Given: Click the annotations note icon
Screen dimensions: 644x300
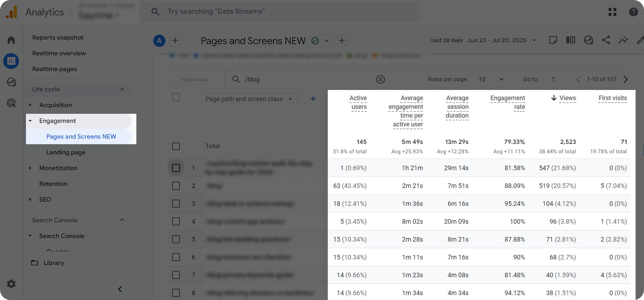Looking at the screenshot, I should [553, 40].
